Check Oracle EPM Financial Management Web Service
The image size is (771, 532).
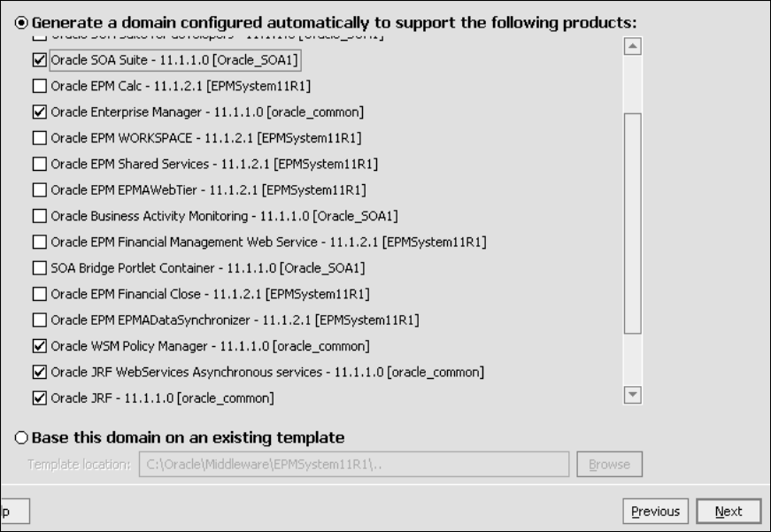click(38, 242)
